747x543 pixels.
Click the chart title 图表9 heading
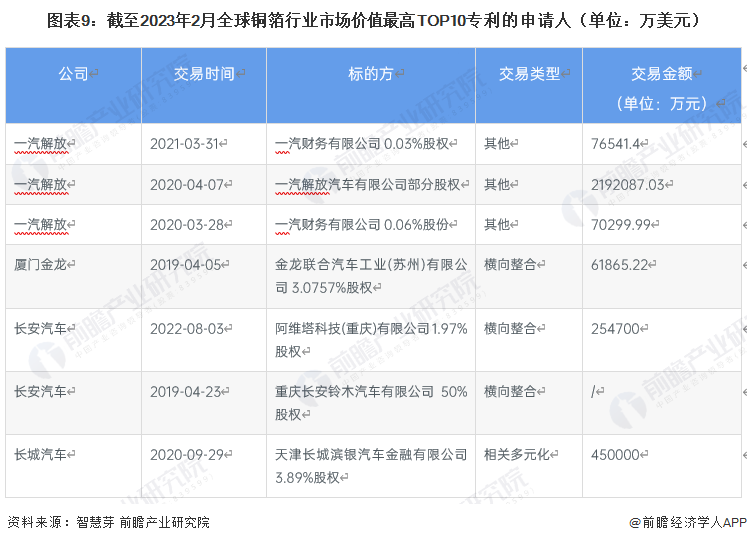point(375,21)
